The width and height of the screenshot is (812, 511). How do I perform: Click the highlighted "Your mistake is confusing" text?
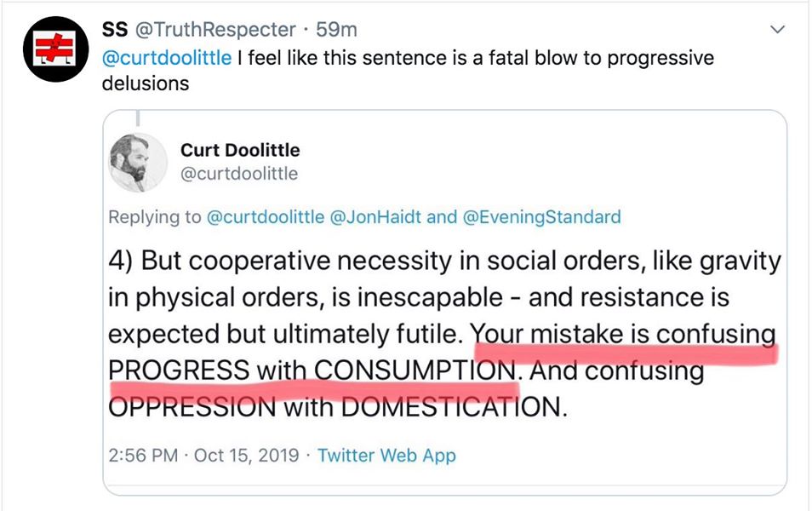tap(623, 334)
